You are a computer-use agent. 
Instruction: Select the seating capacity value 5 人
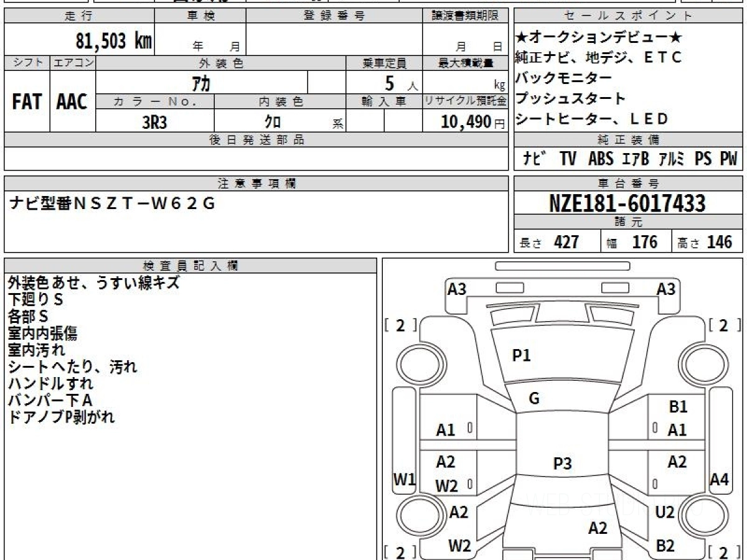click(402, 82)
